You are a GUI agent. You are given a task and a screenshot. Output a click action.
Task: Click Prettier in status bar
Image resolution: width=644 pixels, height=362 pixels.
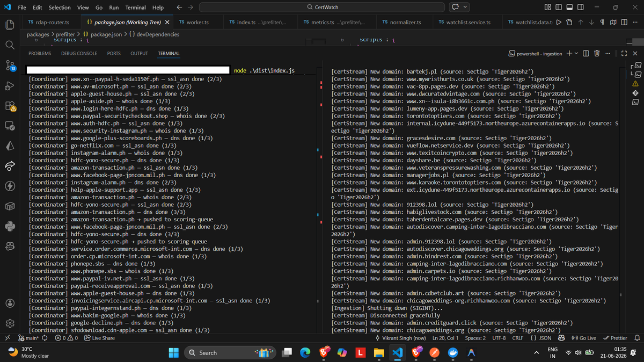coord(615,338)
